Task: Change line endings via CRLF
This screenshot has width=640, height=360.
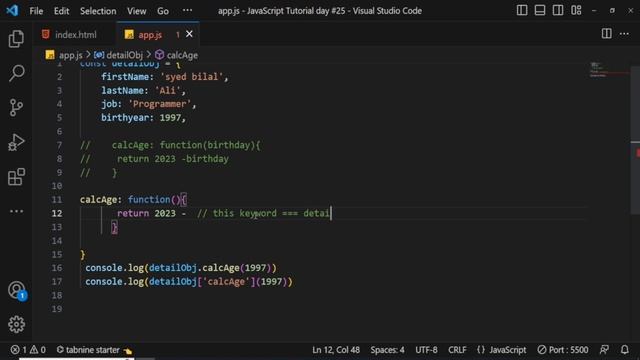Action: click(457, 350)
